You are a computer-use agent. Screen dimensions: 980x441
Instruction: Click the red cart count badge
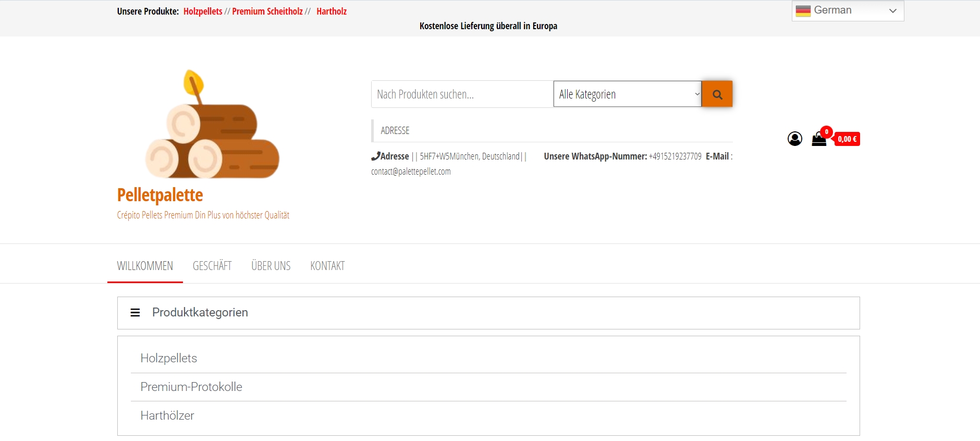click(x=826, y=132)
